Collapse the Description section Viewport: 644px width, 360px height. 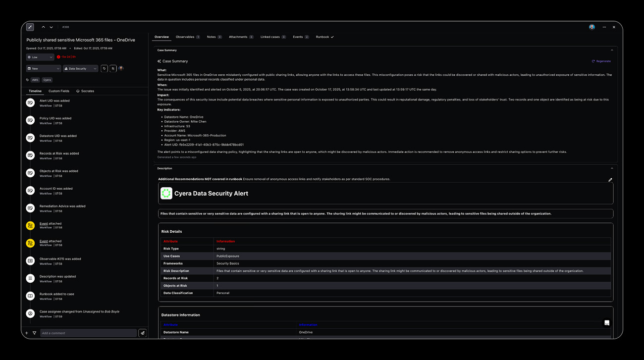coord(612,168)
